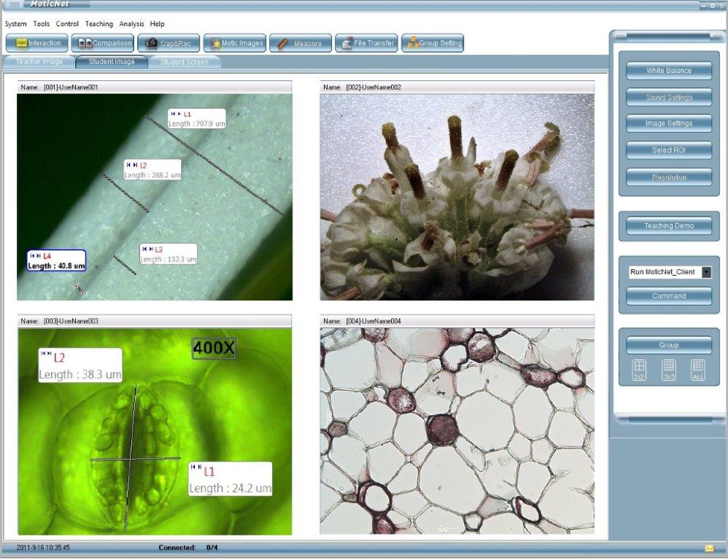This screenshot has width=728, height=560.
Task: Switch to 2x2 grid layout
Action: [639, 369]
